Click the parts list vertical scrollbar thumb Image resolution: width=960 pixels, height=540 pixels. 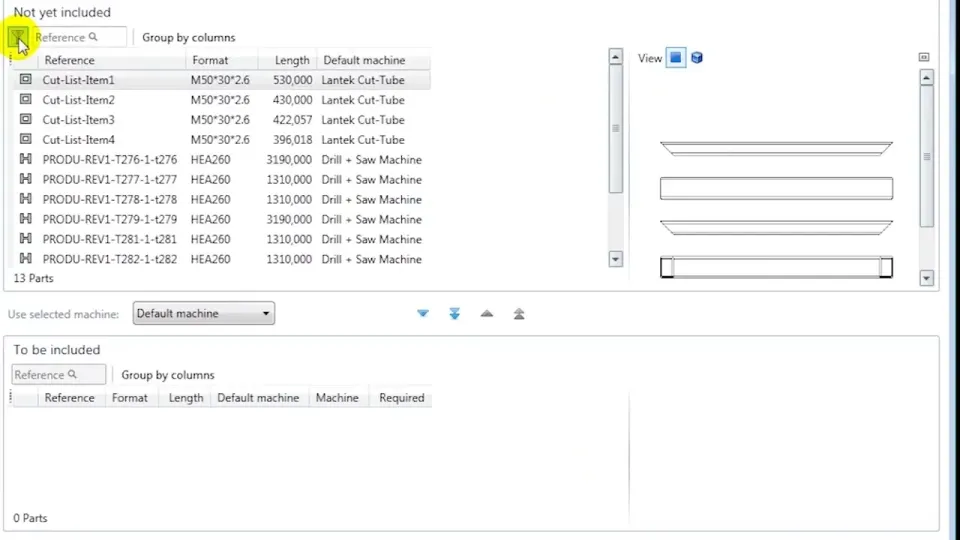point(615,129)
